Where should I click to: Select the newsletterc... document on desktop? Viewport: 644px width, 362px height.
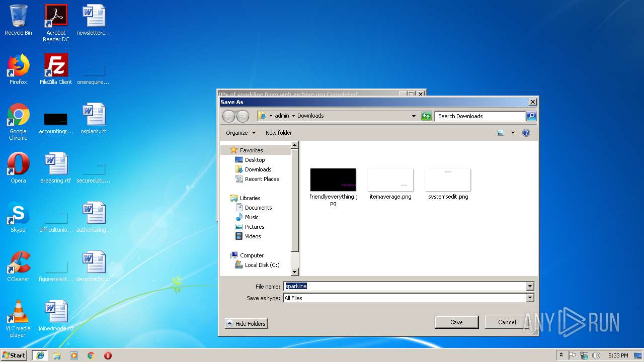point(94,20)
